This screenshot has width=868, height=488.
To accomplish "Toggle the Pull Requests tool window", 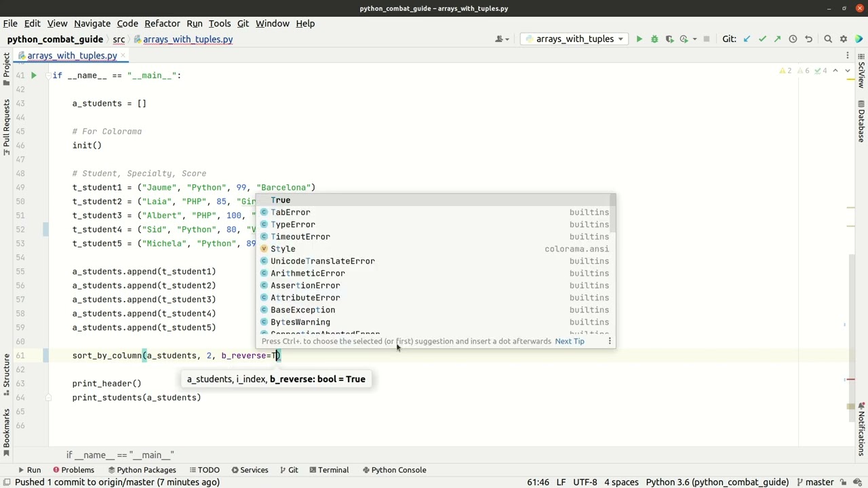I will [6, 127].
